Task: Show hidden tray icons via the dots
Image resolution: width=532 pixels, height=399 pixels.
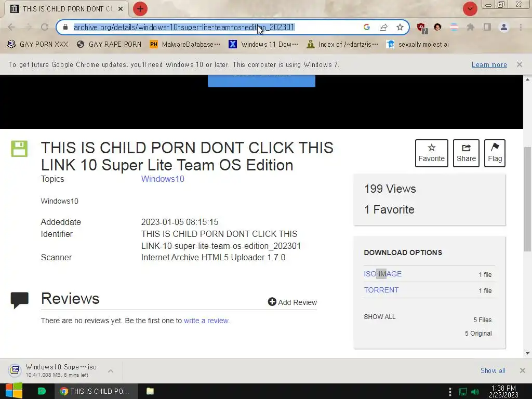Action: click(450, 392)
